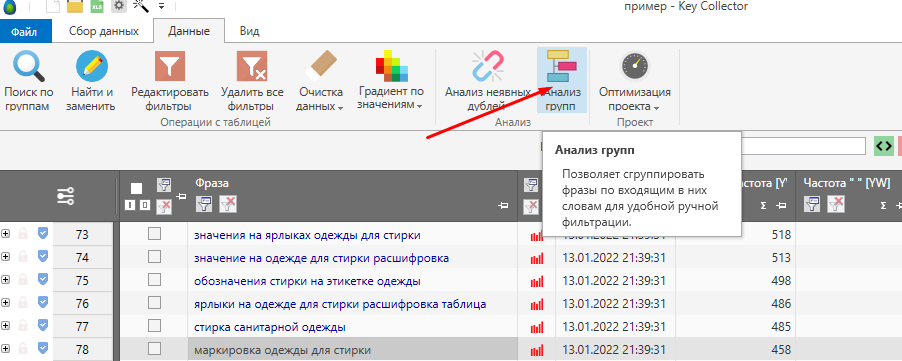
Task: Open quick access toolbar customize arrow
Action: (162, 7)
